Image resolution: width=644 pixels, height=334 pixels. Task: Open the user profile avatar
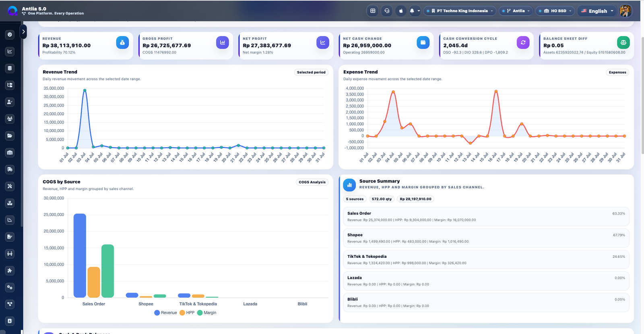click(625, 11)
